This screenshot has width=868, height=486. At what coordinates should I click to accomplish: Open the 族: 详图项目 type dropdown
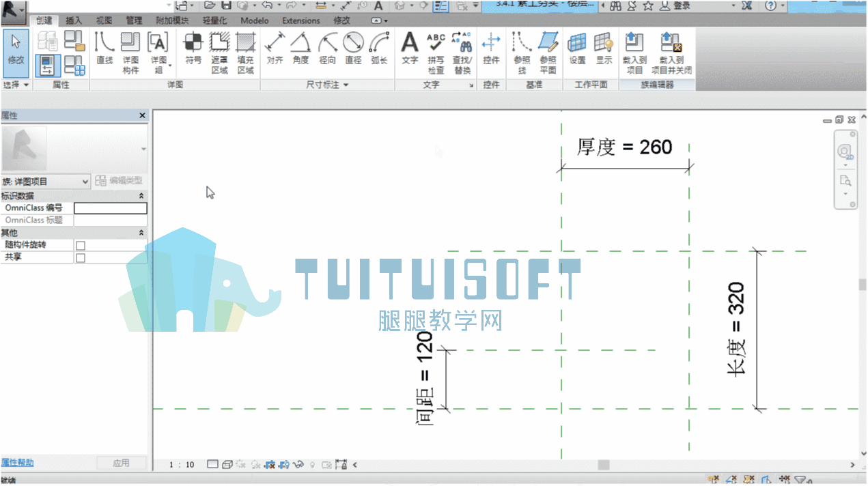pyautogui.click(x=46, y=182)
